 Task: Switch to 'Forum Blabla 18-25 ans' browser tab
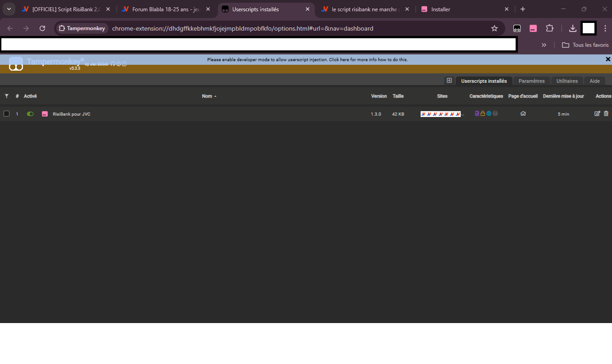pyautogui.click(x=166, y=9)
